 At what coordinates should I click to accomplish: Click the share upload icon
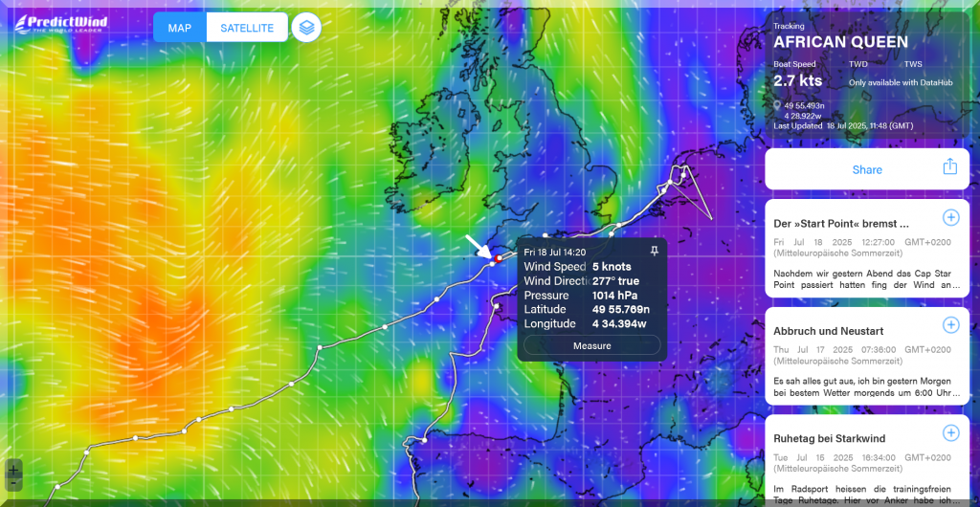tap(949, 167)
